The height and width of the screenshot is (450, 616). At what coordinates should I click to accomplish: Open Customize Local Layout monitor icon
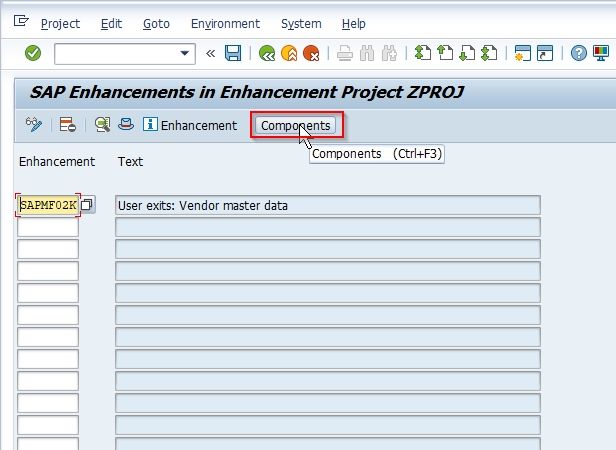601,53
